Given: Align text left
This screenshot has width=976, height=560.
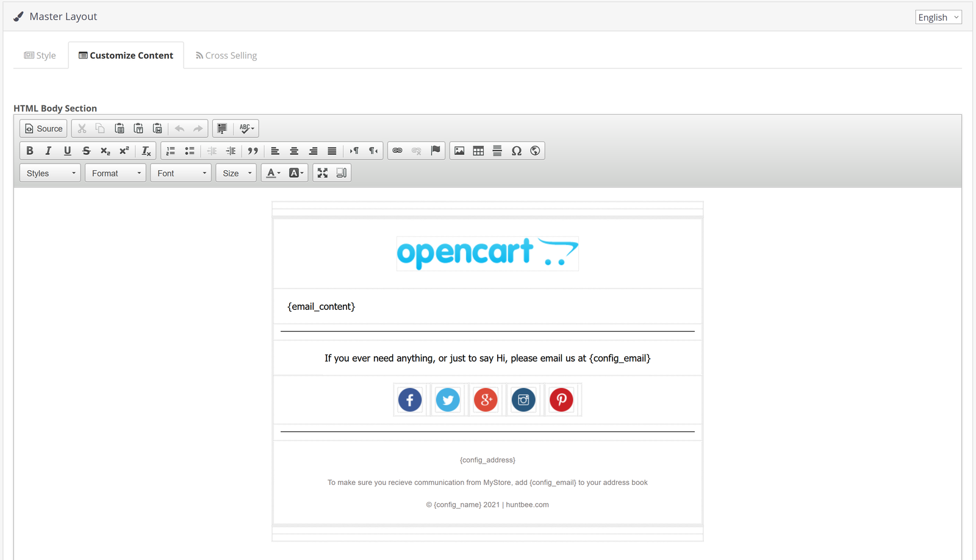Looking at the screenshot, I should [x=275, y=151].
